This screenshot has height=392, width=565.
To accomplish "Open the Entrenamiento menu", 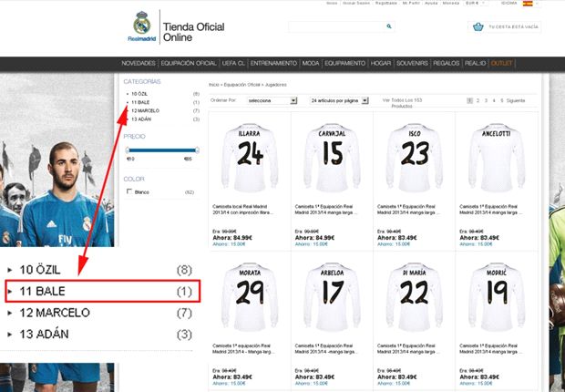I will coord(273,63).
